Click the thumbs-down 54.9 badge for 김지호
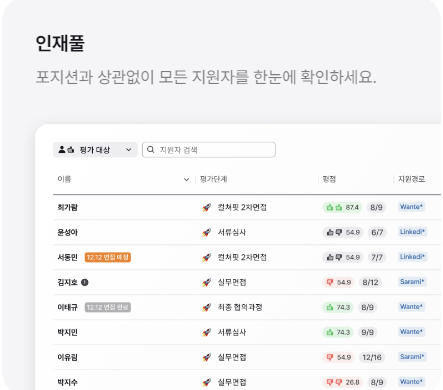This screenshot has width=443, height=390. point(338,282)
